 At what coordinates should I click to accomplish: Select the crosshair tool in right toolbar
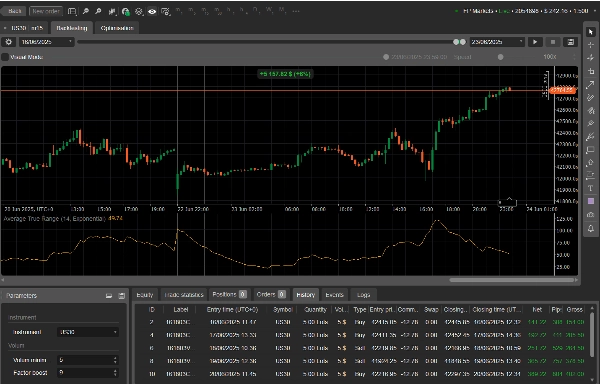click(x=590, y=45)
